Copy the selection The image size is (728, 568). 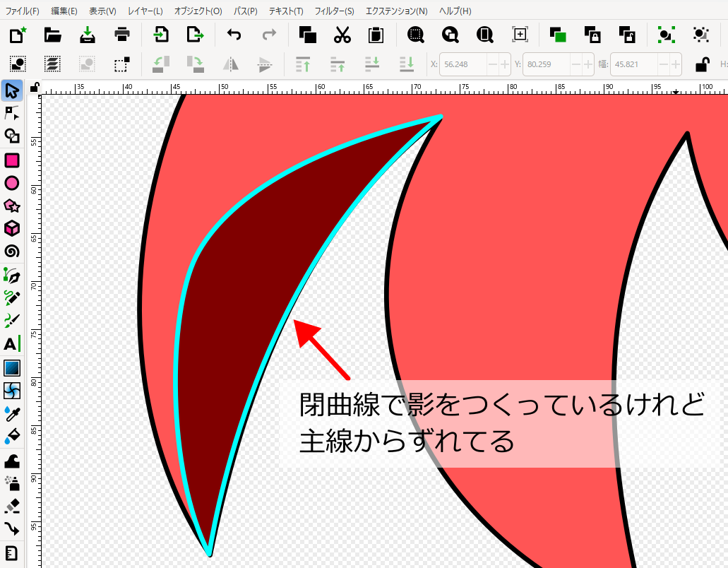click(x=307, y=35)
